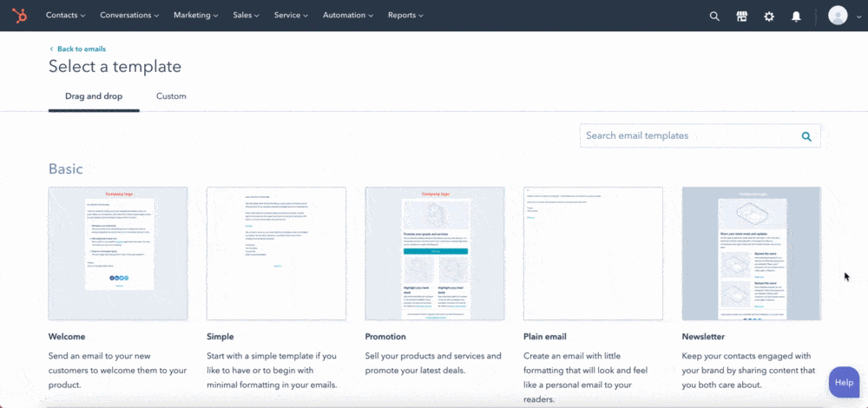Click the Select a template heading

tap(115, 67)
